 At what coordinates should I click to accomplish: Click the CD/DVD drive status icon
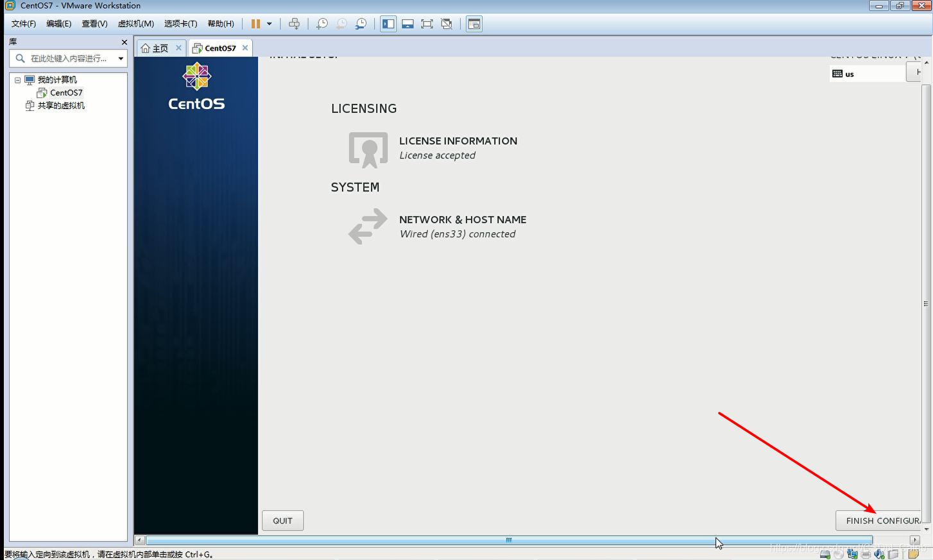pos(839,554)
